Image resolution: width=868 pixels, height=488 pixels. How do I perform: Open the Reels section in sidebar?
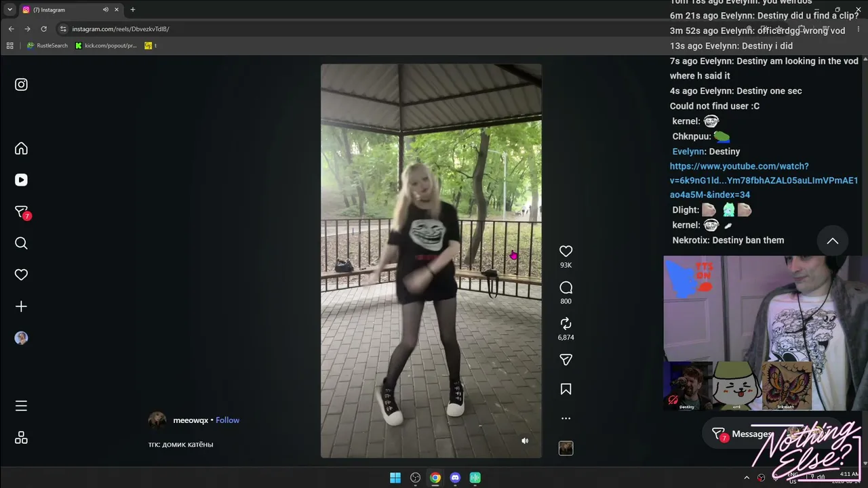[x=21, y=180]
